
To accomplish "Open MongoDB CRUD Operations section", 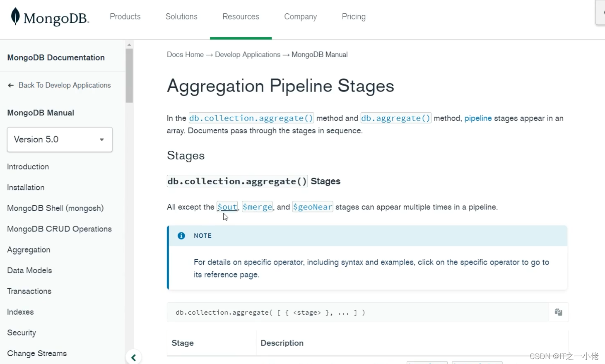I will click(59, 229).
